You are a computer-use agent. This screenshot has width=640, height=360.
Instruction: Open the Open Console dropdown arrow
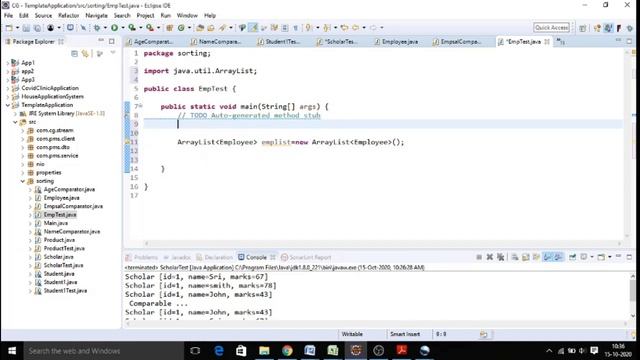click(609, 257)
